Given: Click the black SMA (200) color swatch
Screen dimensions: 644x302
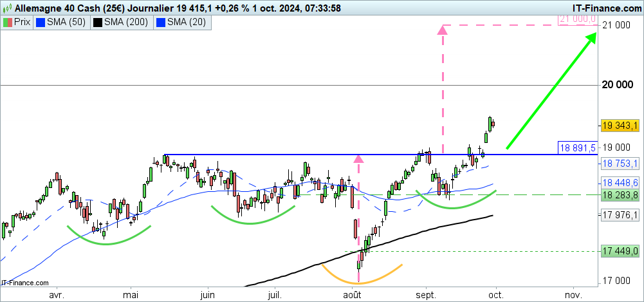Looking at the screenshot, I should pos(97,22).
